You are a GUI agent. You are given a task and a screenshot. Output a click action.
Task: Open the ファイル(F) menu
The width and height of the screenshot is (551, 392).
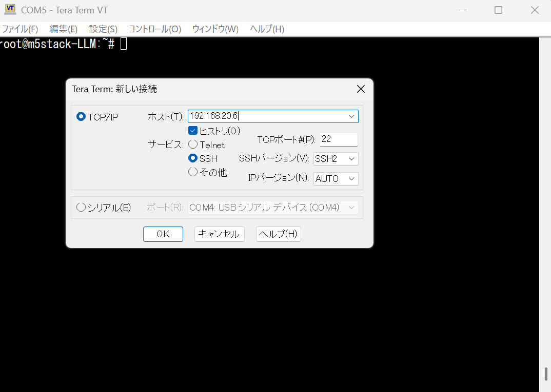pos(20,29)
